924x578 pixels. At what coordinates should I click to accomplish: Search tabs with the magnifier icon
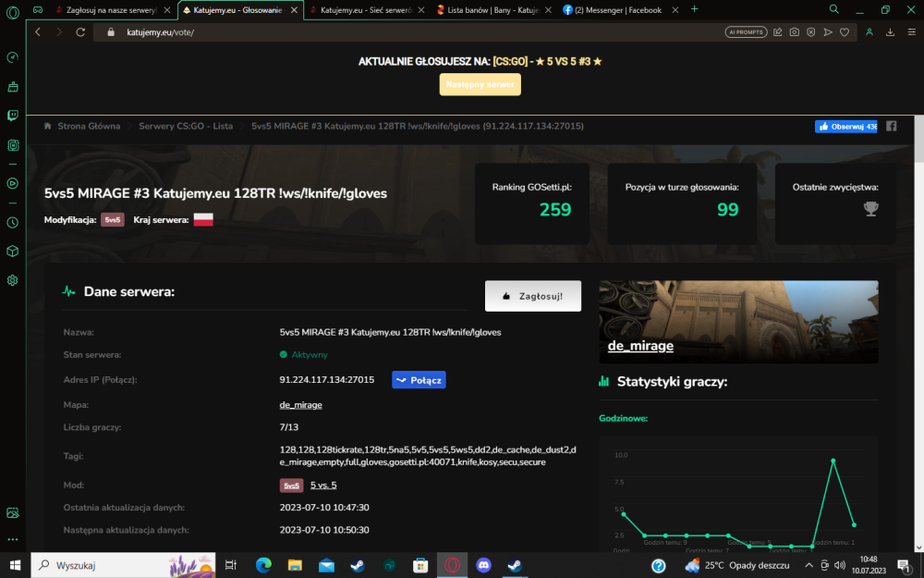[x=833, y=9]
